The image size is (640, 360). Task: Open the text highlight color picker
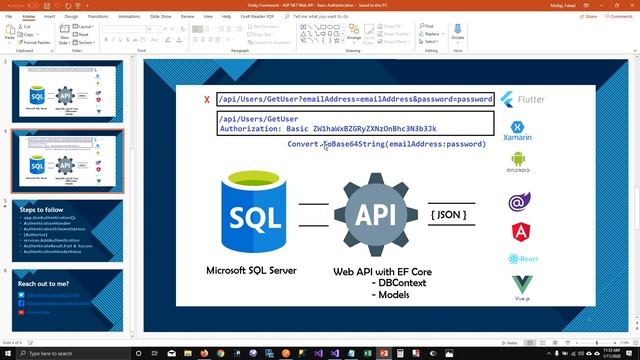point(168,40)
